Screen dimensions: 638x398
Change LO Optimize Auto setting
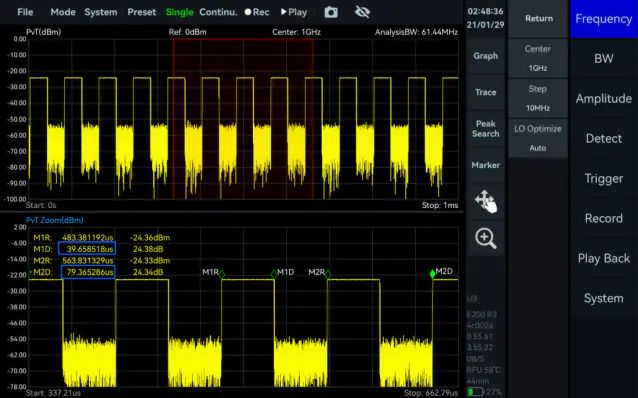[x=537, y=138]
